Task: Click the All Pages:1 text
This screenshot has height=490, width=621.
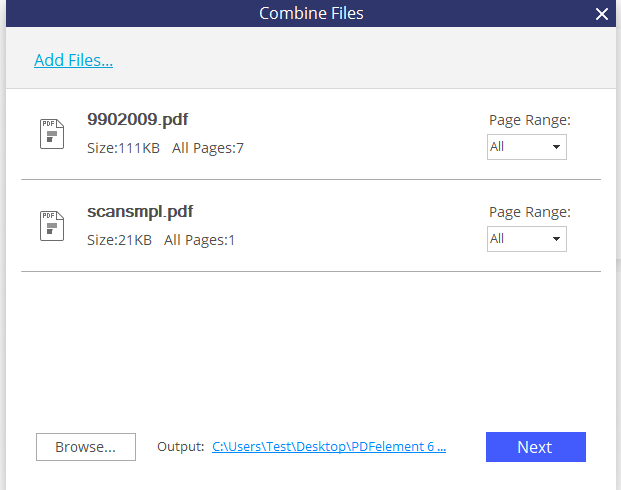Action: (x=199, y=240)
